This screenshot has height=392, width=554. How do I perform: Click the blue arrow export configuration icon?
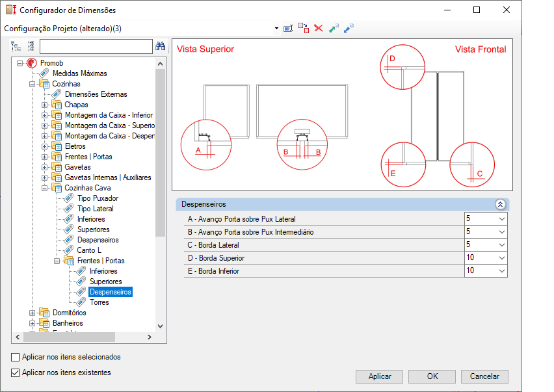[349, 28]
